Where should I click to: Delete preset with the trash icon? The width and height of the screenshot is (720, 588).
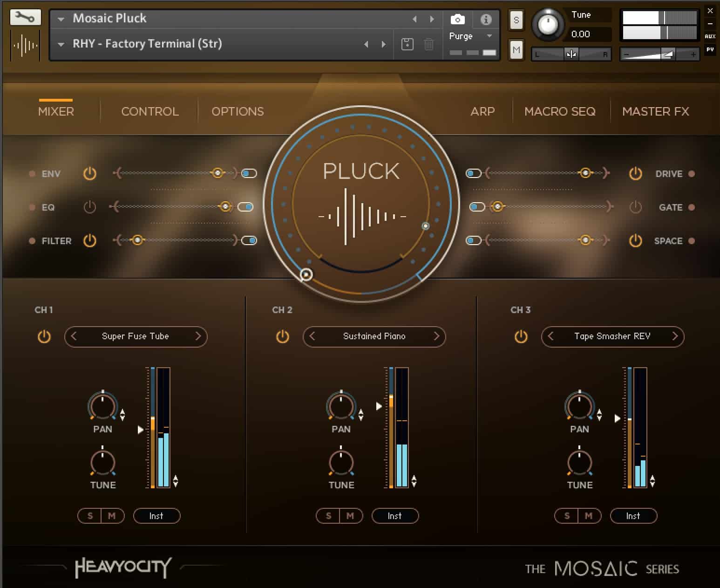[x=428, y=44]
